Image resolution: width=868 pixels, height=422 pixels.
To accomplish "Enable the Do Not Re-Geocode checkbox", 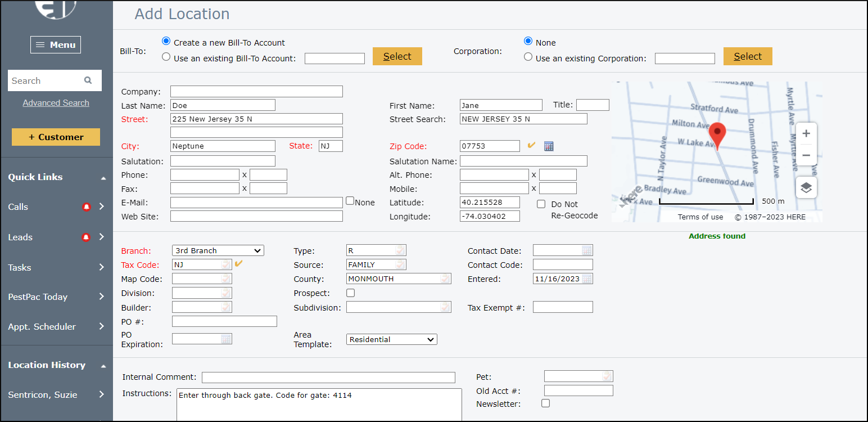I will (x=541, y=204).
